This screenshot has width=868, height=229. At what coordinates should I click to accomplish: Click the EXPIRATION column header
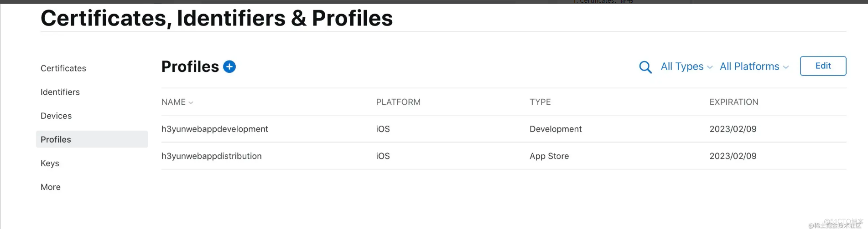click(734, 102)
